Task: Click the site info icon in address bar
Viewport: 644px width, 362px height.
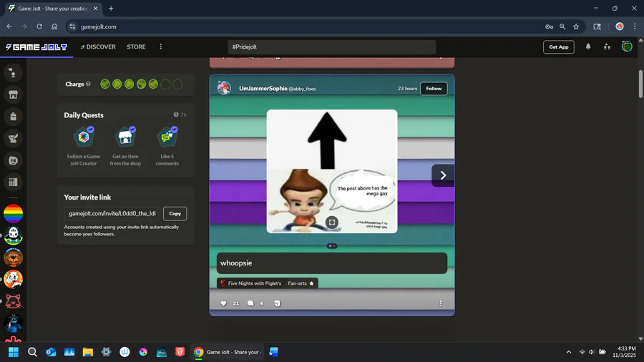Action: (x=72, y=26)
